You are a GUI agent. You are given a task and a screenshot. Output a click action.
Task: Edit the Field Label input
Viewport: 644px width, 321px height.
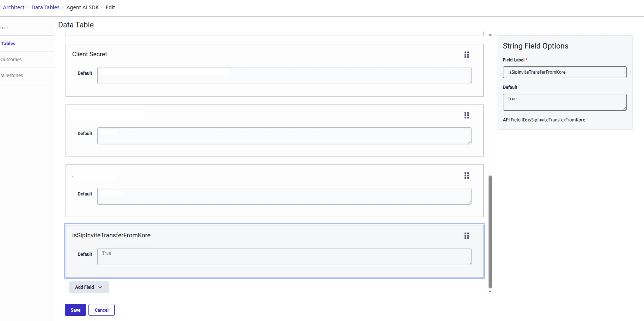564,72
